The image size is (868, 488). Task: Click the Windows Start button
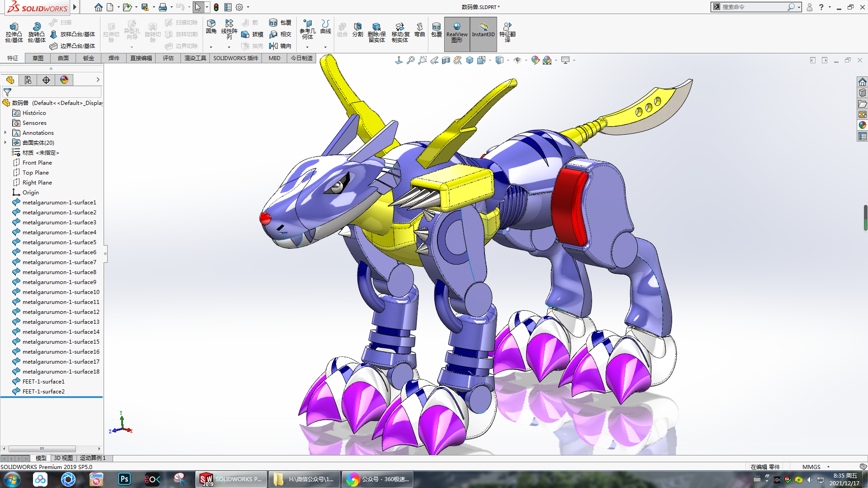[x=12, y=479]
